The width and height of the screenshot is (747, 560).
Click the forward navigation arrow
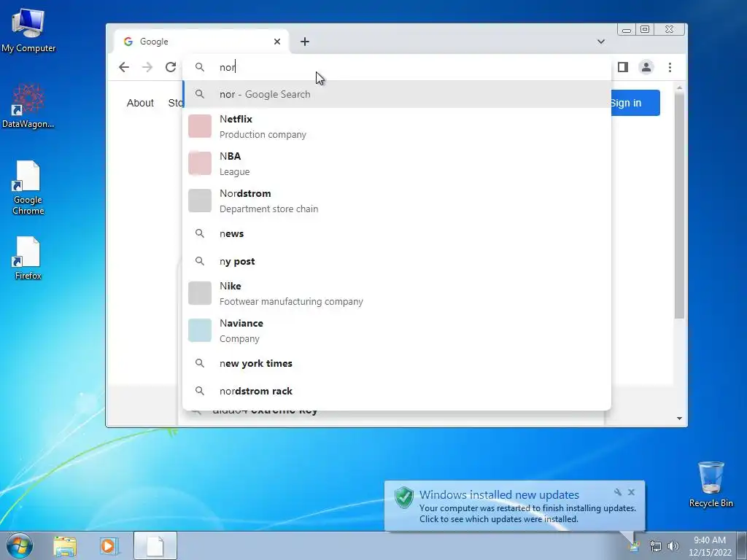click(147, 67)
